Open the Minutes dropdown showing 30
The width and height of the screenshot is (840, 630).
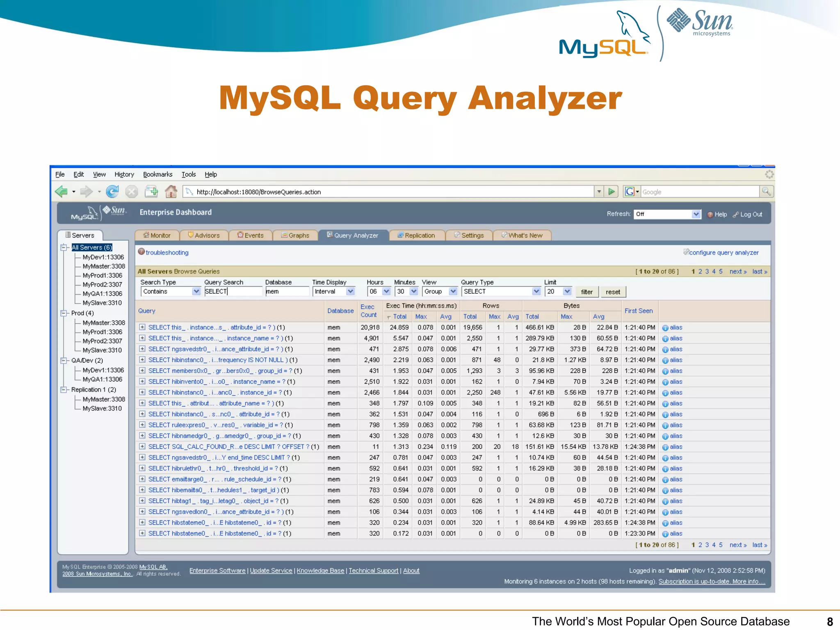406,291
